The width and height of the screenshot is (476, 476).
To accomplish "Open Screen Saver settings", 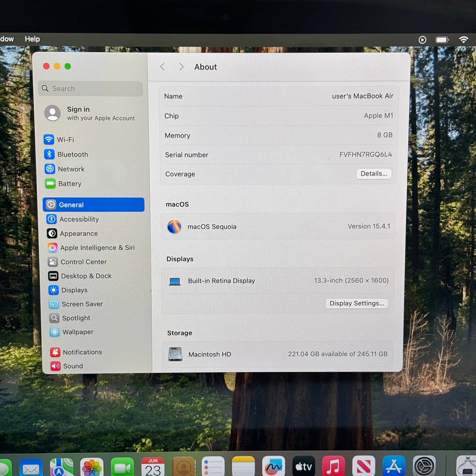I will tap(76, 304).
